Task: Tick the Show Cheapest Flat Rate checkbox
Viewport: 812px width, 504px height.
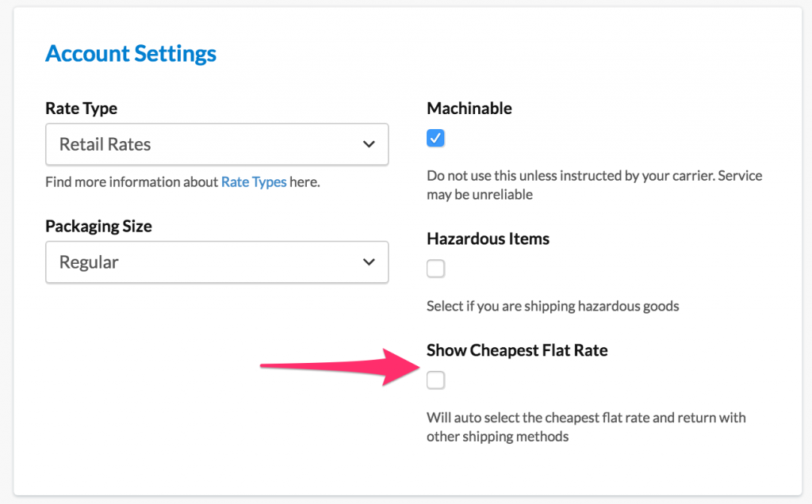Action: click(x=435, y=381)
